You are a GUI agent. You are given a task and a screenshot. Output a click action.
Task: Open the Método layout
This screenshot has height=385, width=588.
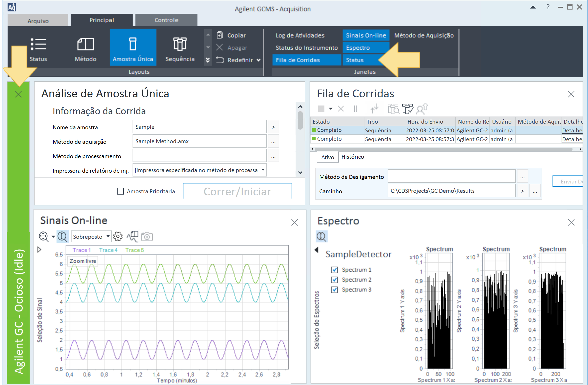coord(85,49)
